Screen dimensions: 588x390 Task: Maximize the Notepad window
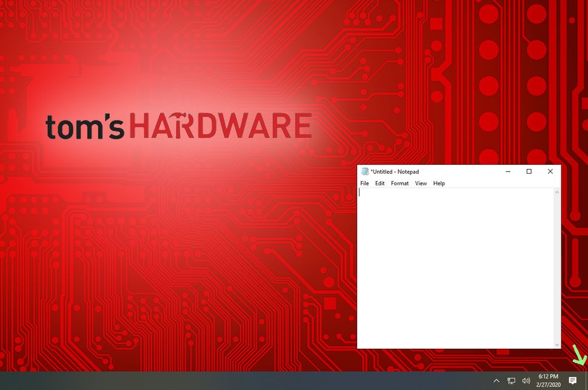click(x=529, y=171)
